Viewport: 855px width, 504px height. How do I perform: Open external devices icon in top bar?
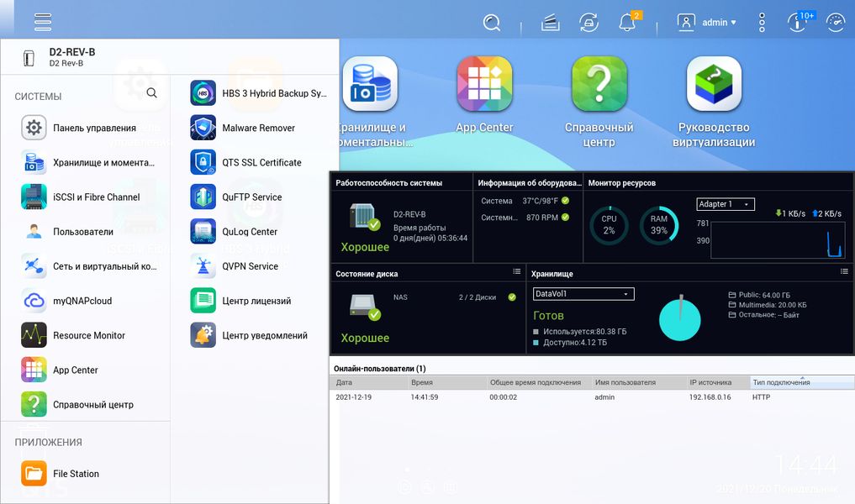click(x=588, y=23)
